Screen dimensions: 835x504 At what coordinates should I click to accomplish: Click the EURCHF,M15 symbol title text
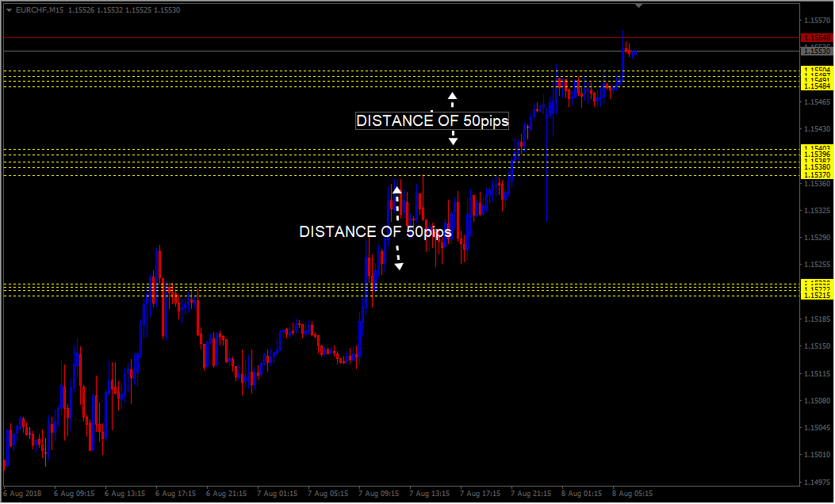[x=40, y=10]
